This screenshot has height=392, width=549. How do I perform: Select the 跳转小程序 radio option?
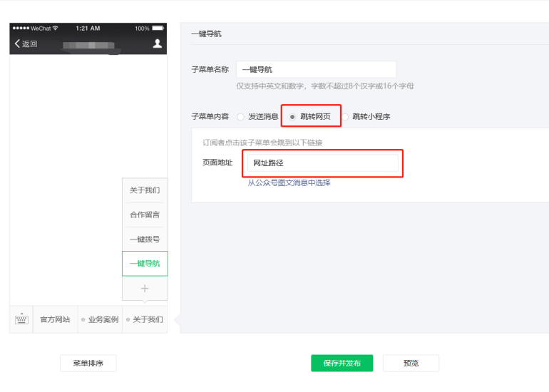[x=346, y=116]
